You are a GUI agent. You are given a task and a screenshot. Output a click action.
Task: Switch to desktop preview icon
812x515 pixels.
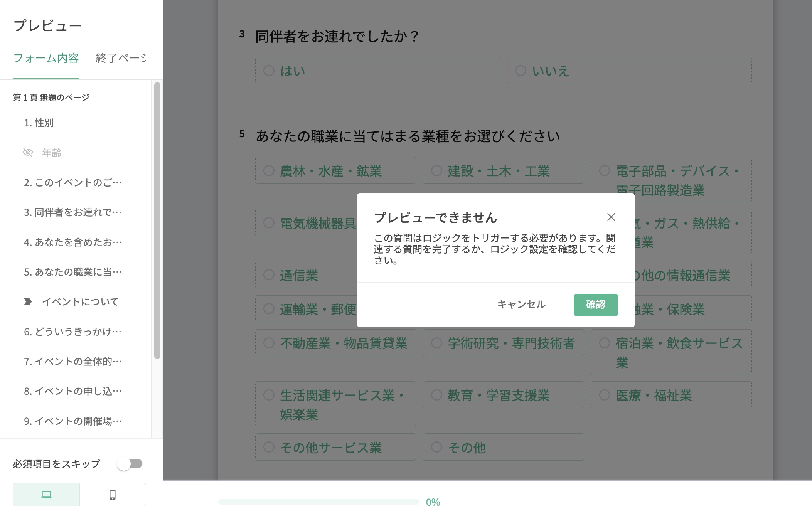pyautogui.click(x=46, y=495)
